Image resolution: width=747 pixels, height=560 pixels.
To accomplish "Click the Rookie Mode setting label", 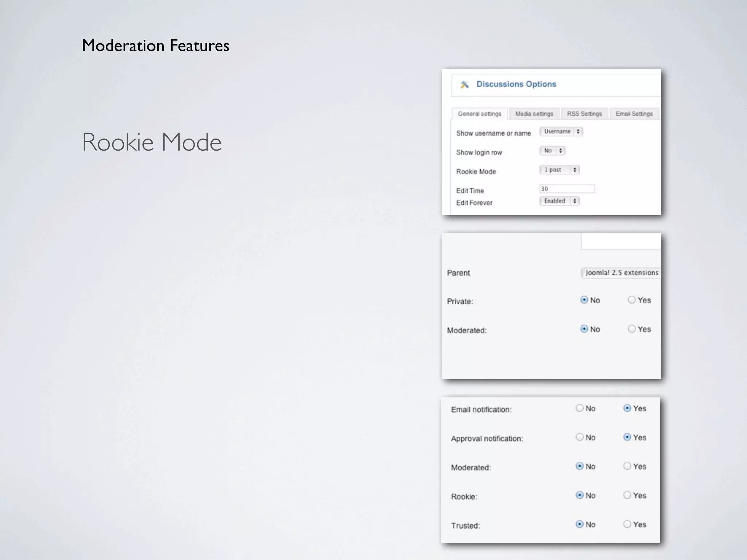I will [476, 172].
